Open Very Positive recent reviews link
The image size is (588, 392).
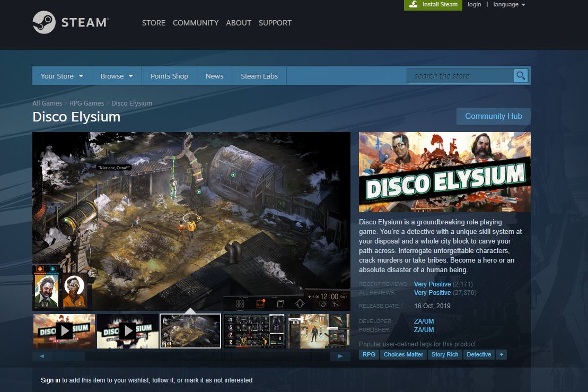coord(432,284)
